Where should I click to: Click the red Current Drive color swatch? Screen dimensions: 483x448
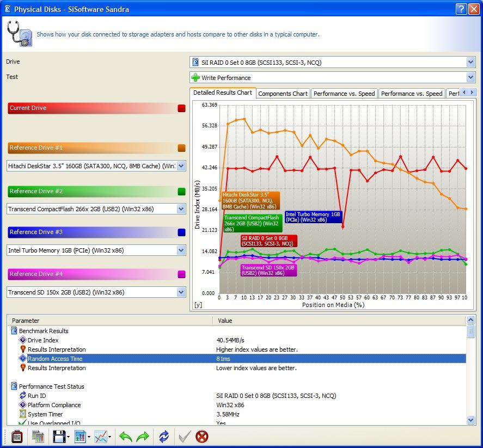pyautogui.click(x=181, y=108)
